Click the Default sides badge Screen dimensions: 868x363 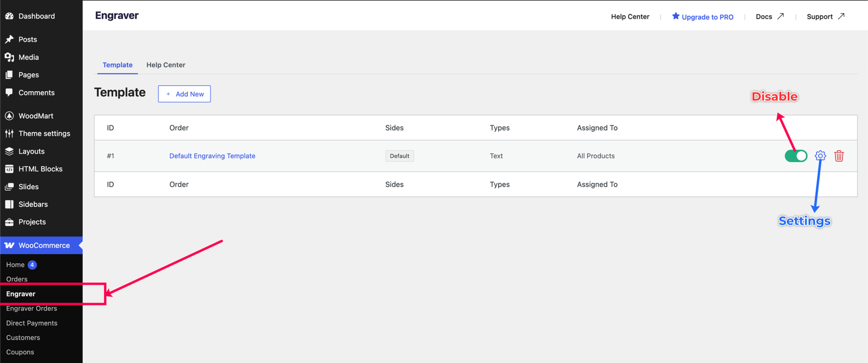tap(400, 156)
